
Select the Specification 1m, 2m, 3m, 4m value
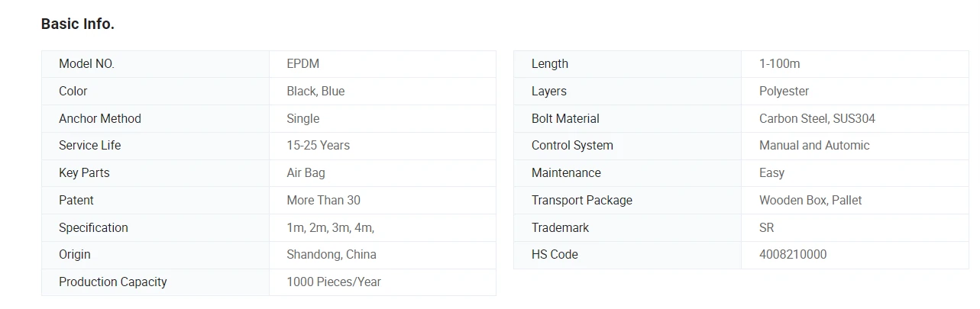click(x=330, y=227)
